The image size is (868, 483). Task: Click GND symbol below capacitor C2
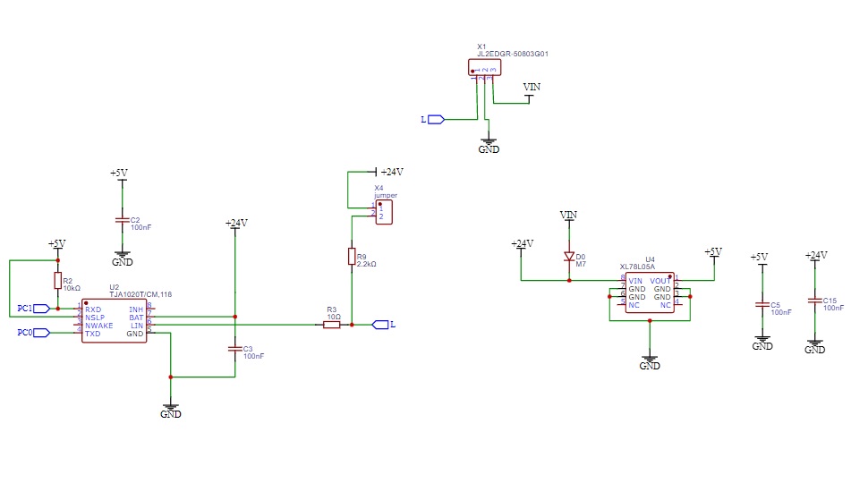click(123, 258)
